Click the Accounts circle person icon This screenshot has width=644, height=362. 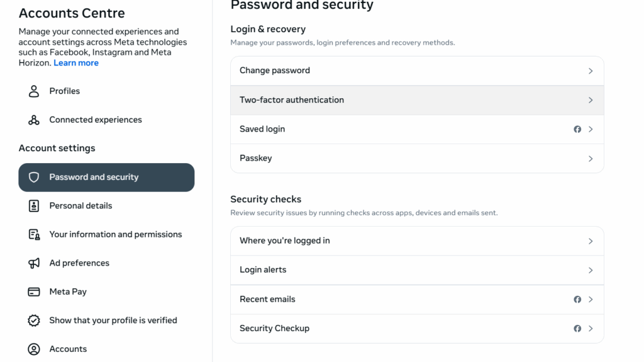[x=34, y=349]
